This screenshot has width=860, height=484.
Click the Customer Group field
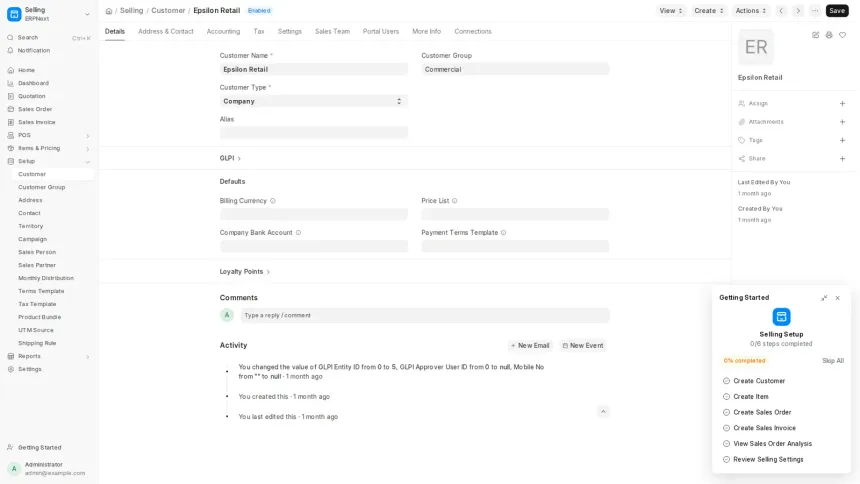[515, 70]
